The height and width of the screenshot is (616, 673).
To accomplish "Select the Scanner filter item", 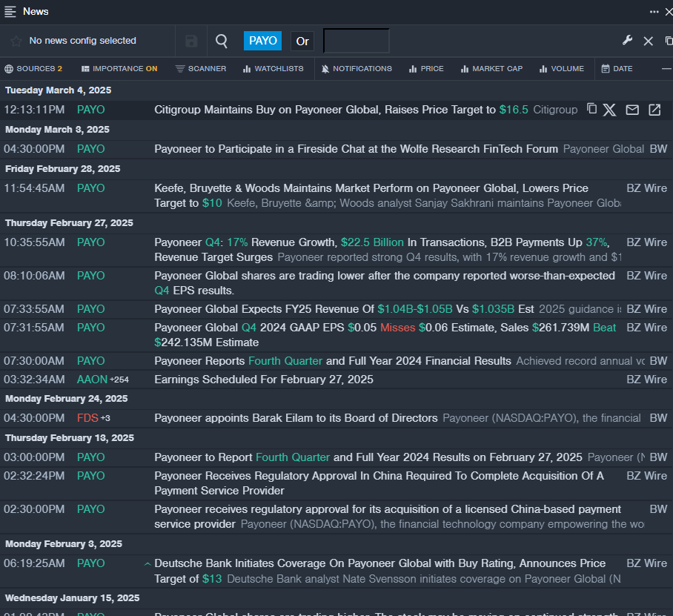I will point(201,69).
